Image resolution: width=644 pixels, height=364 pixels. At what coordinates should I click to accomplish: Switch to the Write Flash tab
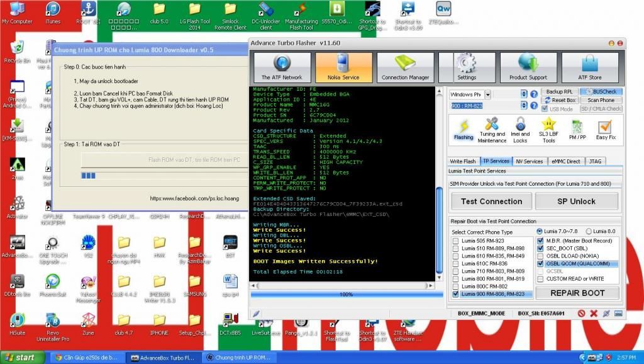(x=463, y=161)
